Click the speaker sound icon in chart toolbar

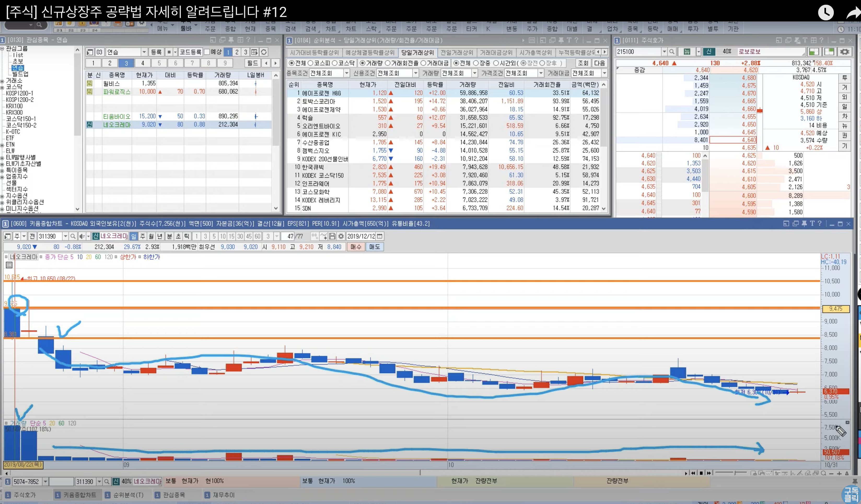point(82,236)
